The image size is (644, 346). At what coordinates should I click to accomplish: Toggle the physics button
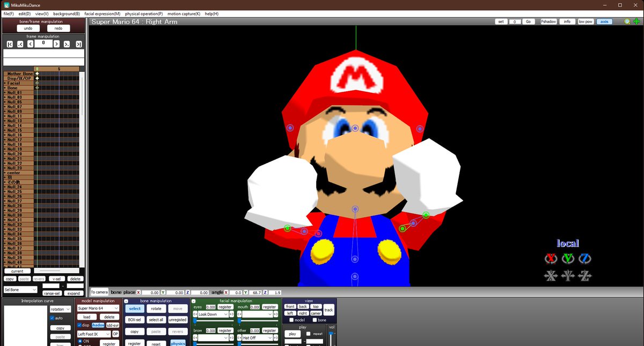click(x=178, y=343)
